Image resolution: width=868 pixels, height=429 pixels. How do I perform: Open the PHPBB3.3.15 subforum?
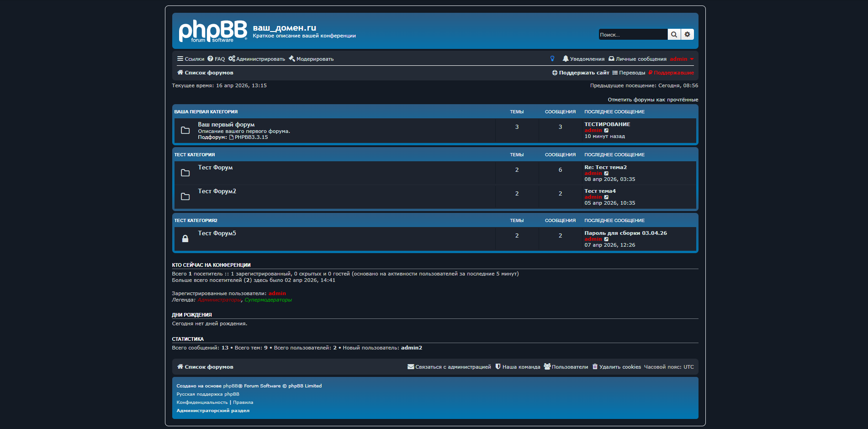251,137
